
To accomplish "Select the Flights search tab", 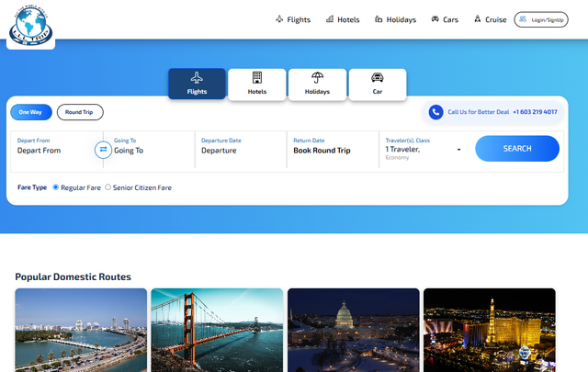I will click(x=197, y=84).
